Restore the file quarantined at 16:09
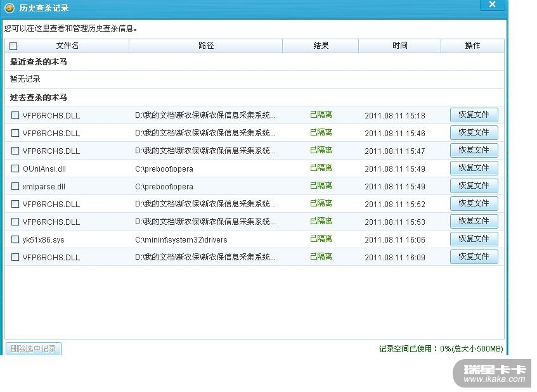 click(x=474, y=256)
